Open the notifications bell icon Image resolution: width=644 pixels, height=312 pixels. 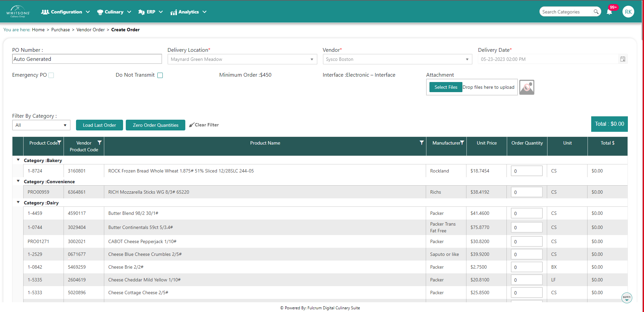609,12
